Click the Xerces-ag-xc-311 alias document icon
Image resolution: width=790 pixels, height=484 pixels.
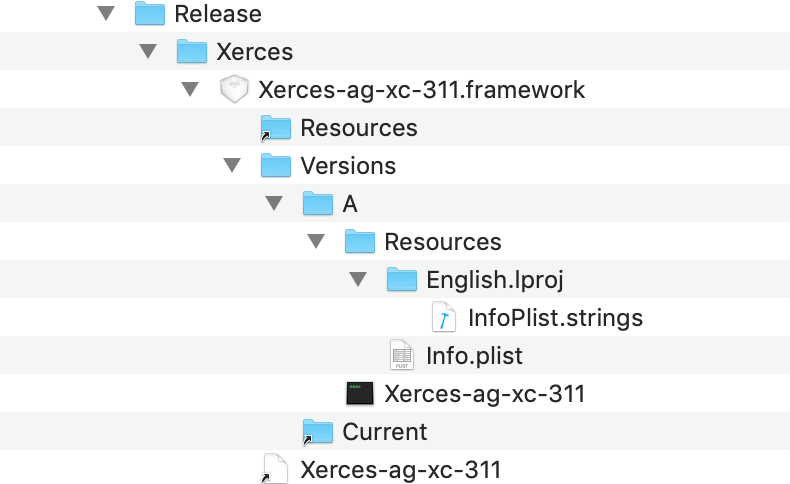click(x=275, y=470)
